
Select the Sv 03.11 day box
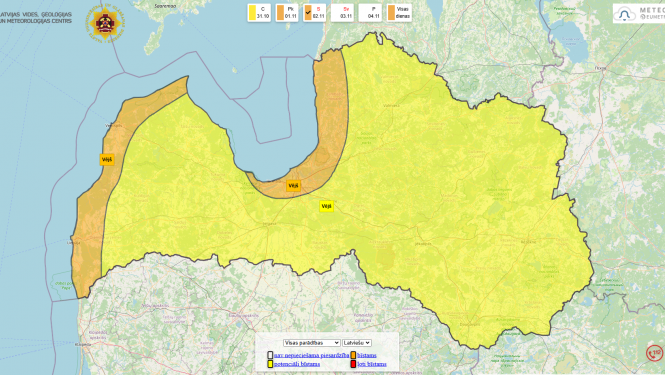342,13
